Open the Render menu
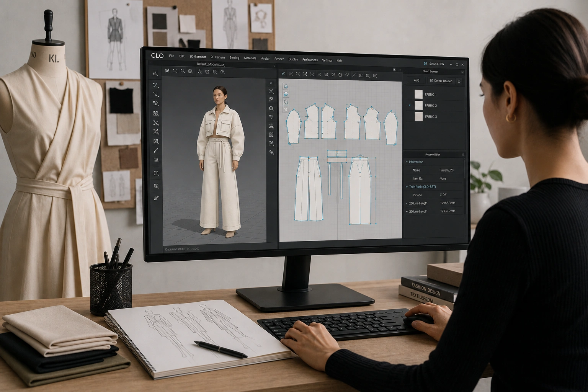 pos(279,59)
